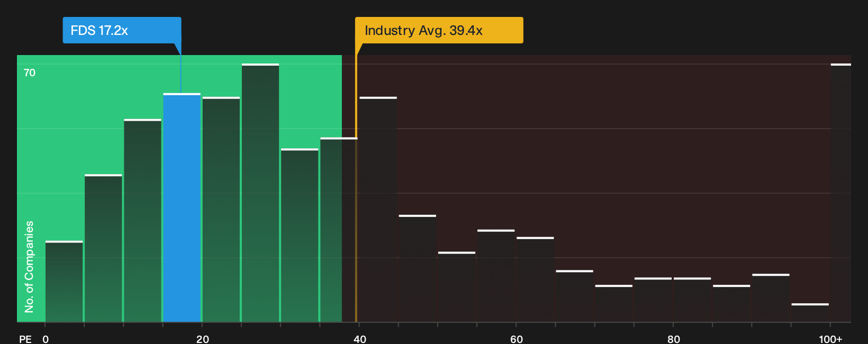Click the No. of Companies axis title
The image size is (868, 344).
(29, 267)
